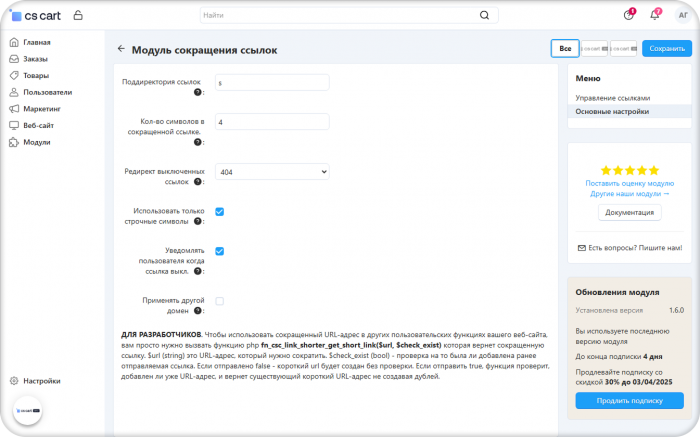Select the second cs cart storefront tab

[x=624, y=48]
